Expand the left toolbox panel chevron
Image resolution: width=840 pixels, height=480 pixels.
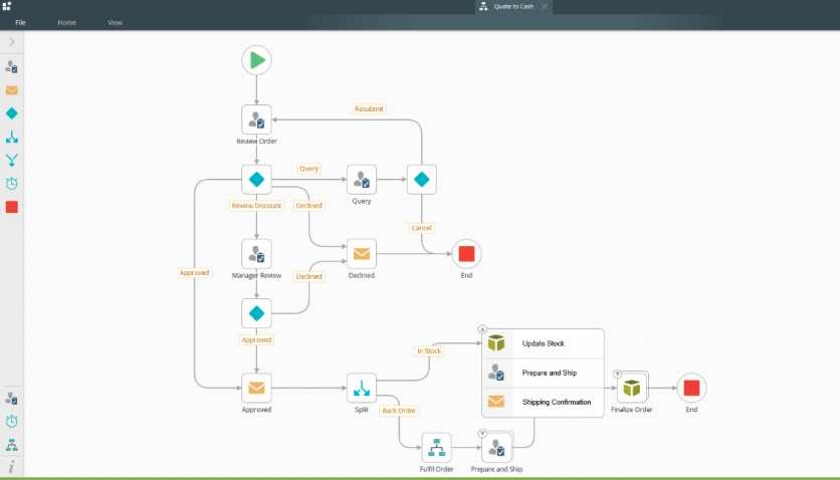tap(12, 42)
